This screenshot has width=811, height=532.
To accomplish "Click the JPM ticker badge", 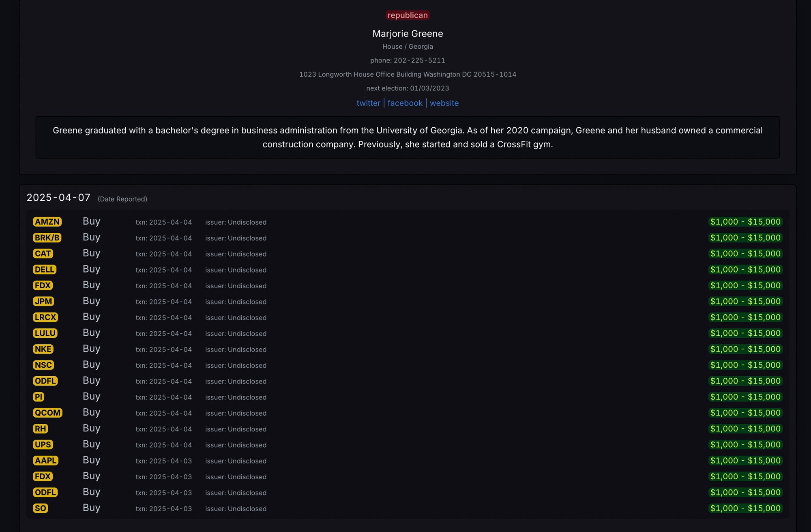I will point(43,301).
